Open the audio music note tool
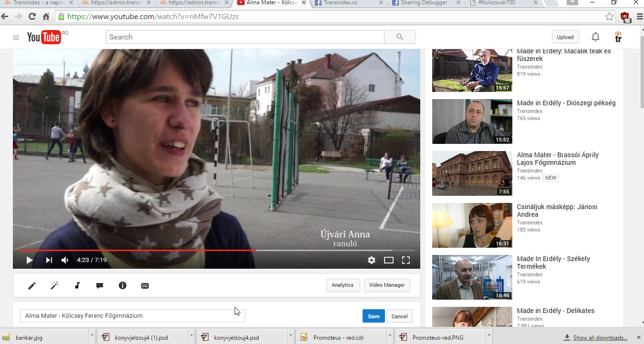The image size is (644, 344). (77, 286)
